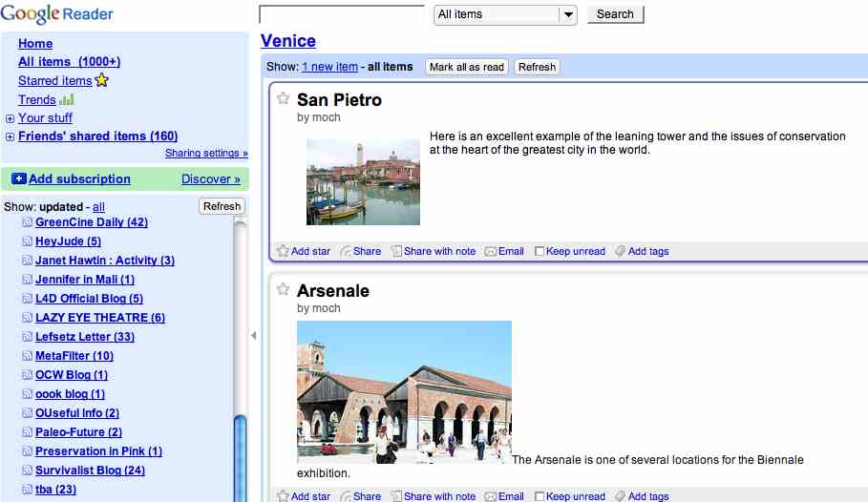Click the feed icon beside GreenCine Daily
Screen dimensions: 868x502
point(27,222)
